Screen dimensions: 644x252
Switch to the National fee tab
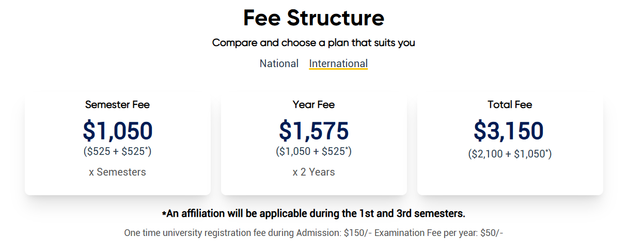(x=279, y=64)
